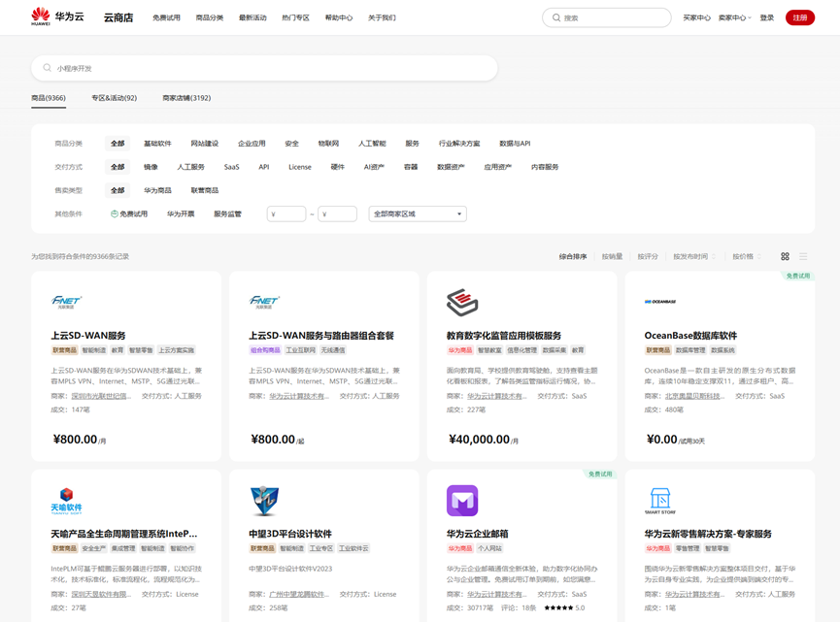Switch to 商家店铺(3192) tab
The width and height of the screenshot is (840, 622).
tap(186, 98)
